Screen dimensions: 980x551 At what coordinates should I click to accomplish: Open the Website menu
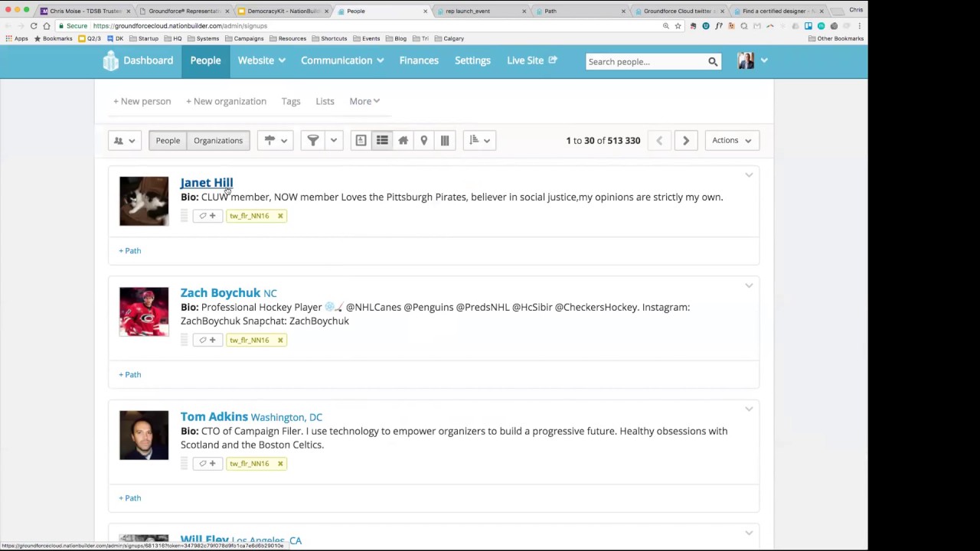(261, 60)
